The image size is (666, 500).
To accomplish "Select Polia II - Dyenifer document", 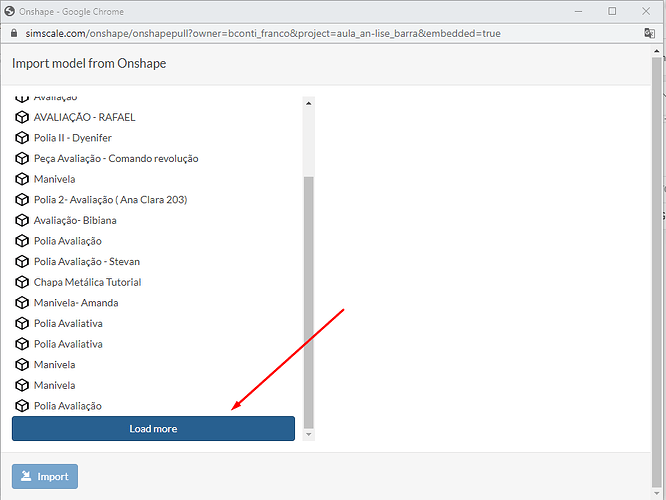I will pyautogui.click(x=73, y=138).
